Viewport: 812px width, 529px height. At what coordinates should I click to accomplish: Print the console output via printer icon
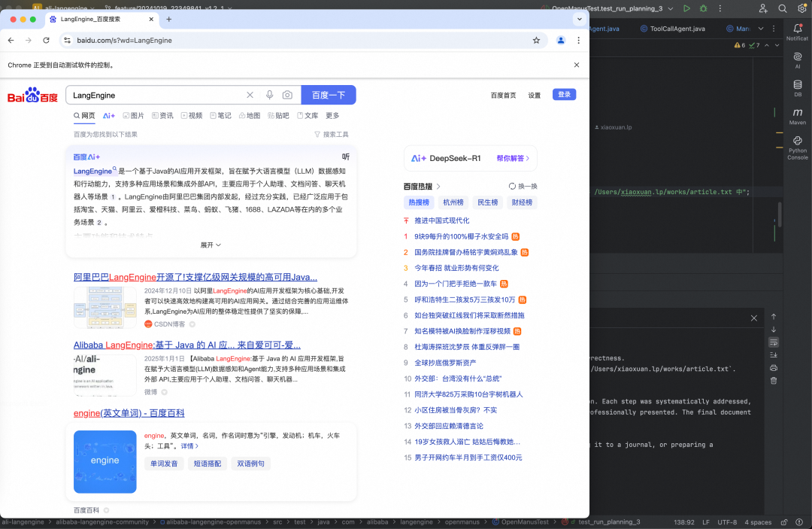point(774,368)
